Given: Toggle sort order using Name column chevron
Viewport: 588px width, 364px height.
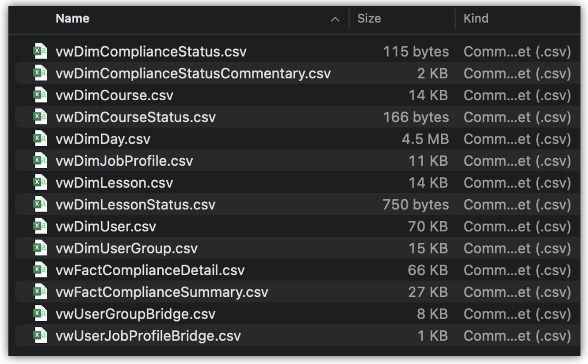Looking at the screenshot, I should click(x=335, y=19).
